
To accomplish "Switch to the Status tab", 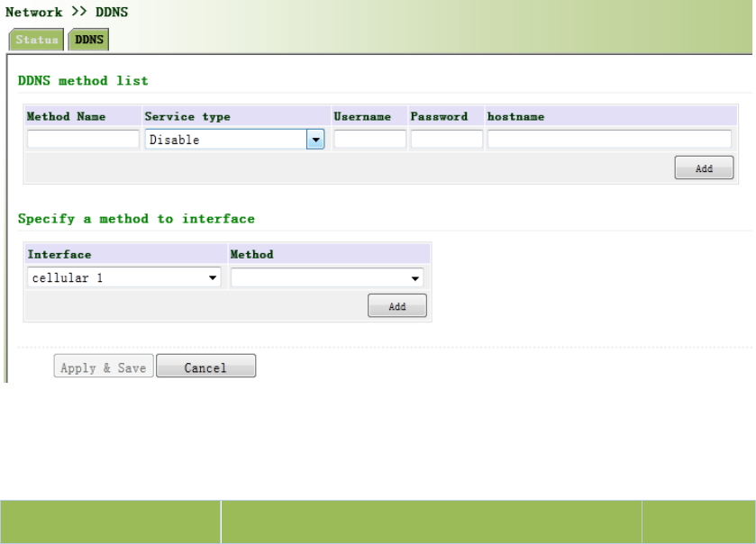I will [37, 40].
